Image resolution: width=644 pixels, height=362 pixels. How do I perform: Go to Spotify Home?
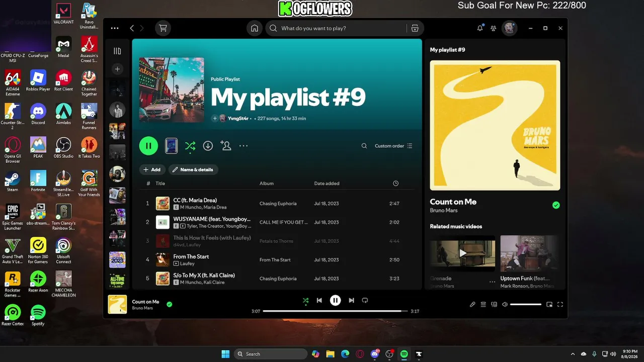coord(255,28)
